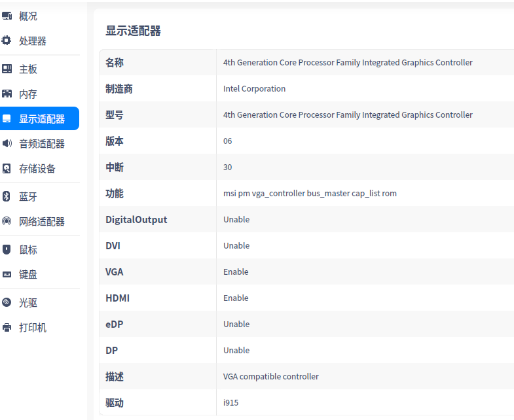Click the DVI label cell
Viewport: 514px width, 420px height.
point(158,246)
